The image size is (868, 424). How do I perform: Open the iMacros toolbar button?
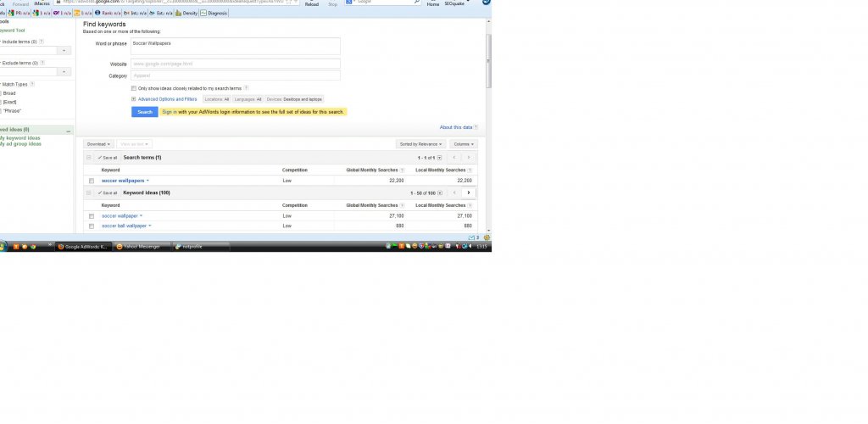coord(42,3)
